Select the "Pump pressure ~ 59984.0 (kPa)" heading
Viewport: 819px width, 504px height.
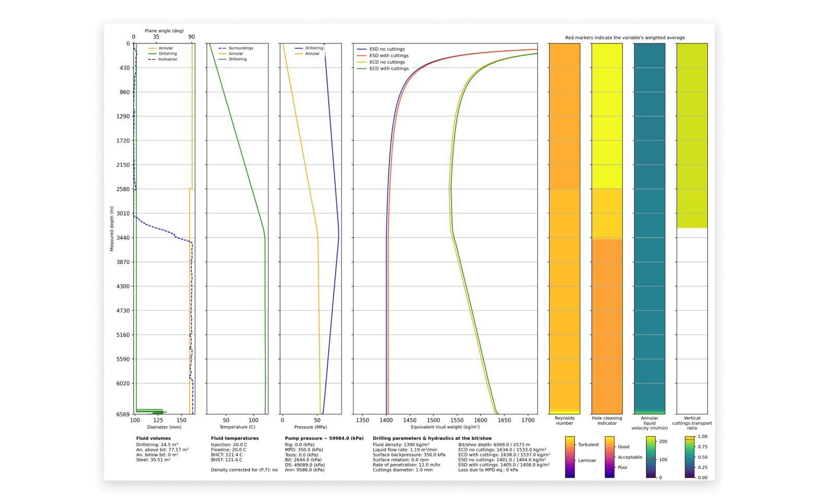coord(324,438)
